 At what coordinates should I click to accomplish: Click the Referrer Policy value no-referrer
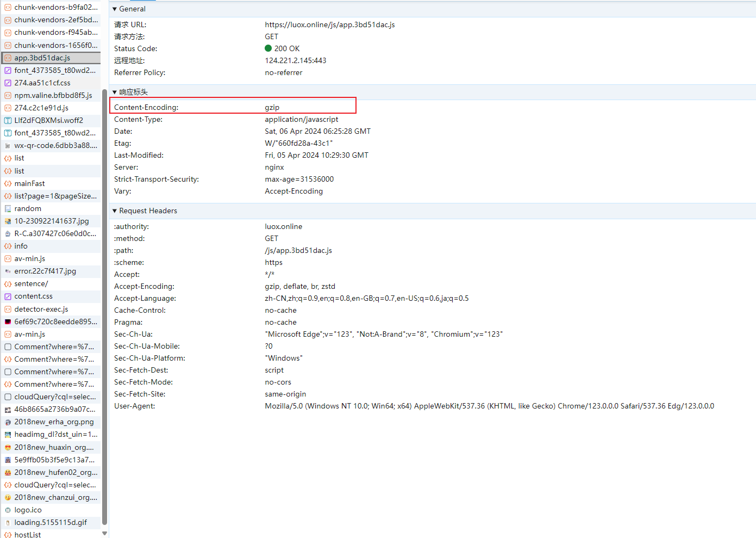[284, 72]
